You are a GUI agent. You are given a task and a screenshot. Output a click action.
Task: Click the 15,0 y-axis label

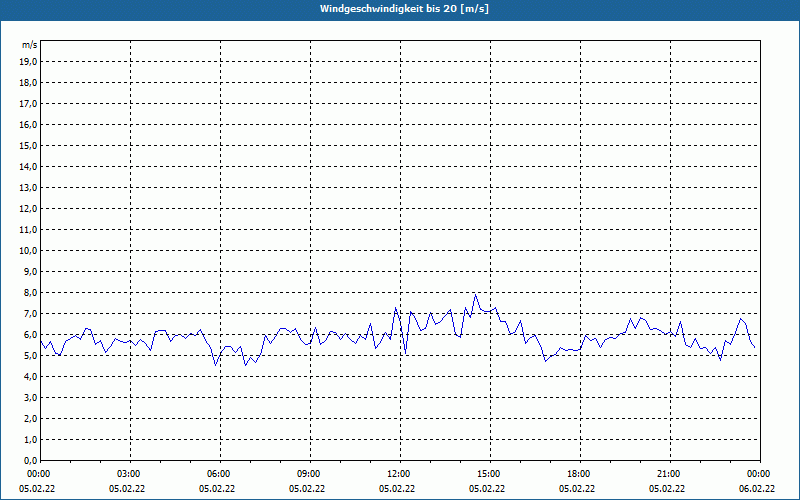tap(29, 145)
